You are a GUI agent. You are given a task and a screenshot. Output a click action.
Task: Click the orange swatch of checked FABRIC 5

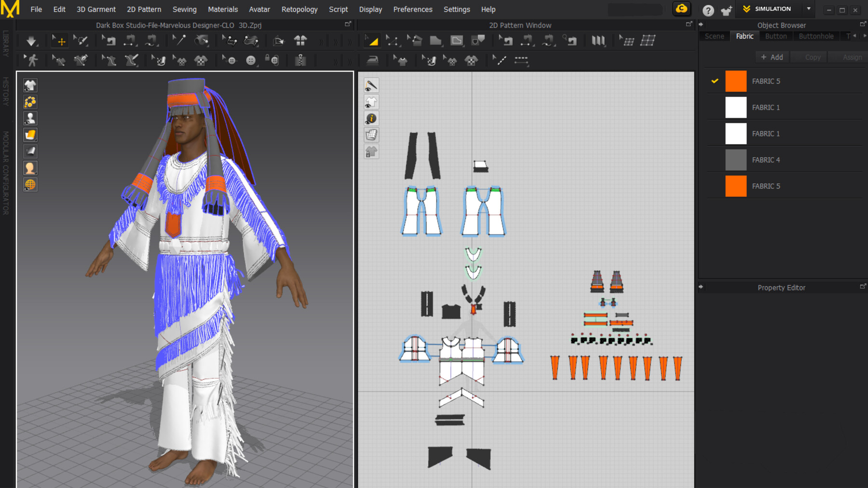tap(736, 81)
